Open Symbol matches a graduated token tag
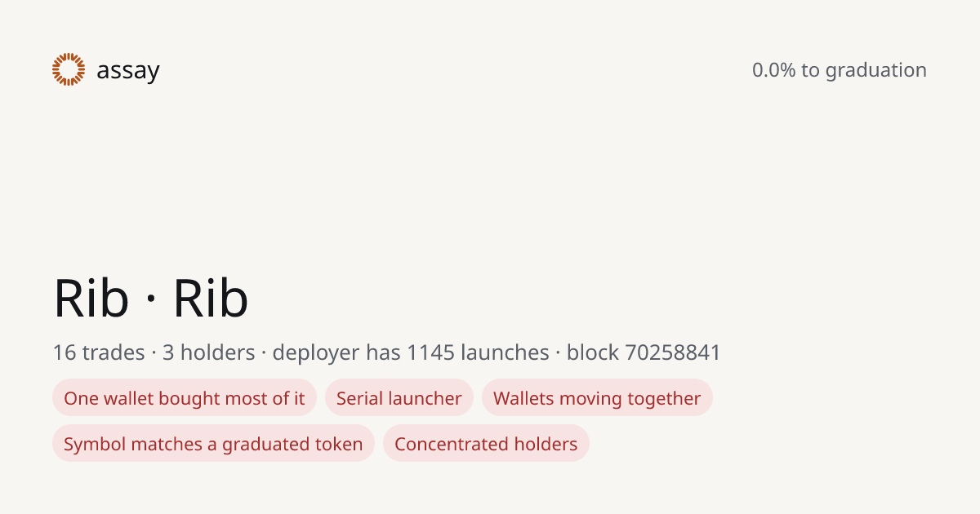980x514 pixels. tap(213, 444)
